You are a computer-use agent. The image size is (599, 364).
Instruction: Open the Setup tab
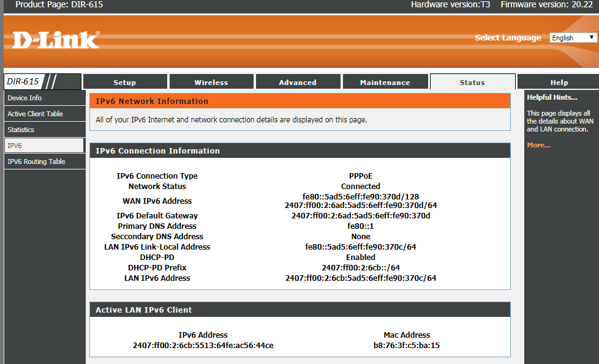point(125,82)
